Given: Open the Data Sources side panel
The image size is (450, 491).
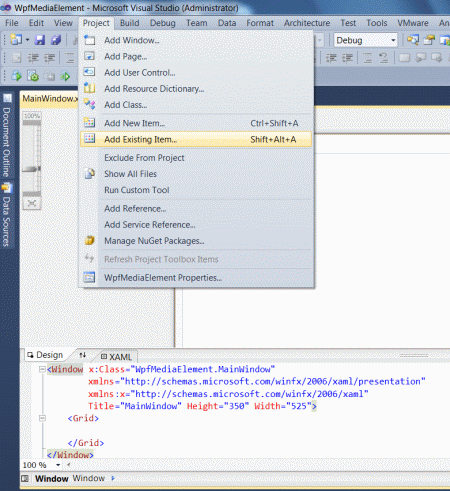Looking at the screenshot, I should (x=7, y=215).
